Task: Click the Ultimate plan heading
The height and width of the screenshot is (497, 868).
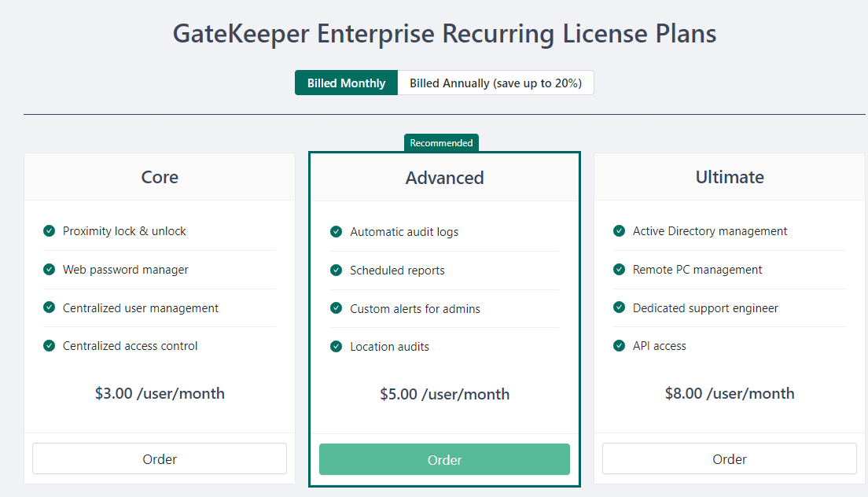Action: [x=730, y=177]
